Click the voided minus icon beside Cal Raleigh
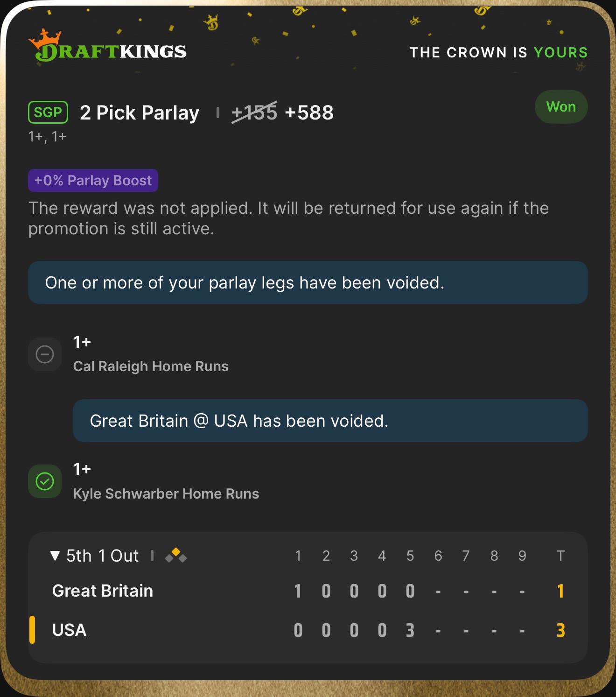Screen dimensions: 616x697 pos(45,354)
